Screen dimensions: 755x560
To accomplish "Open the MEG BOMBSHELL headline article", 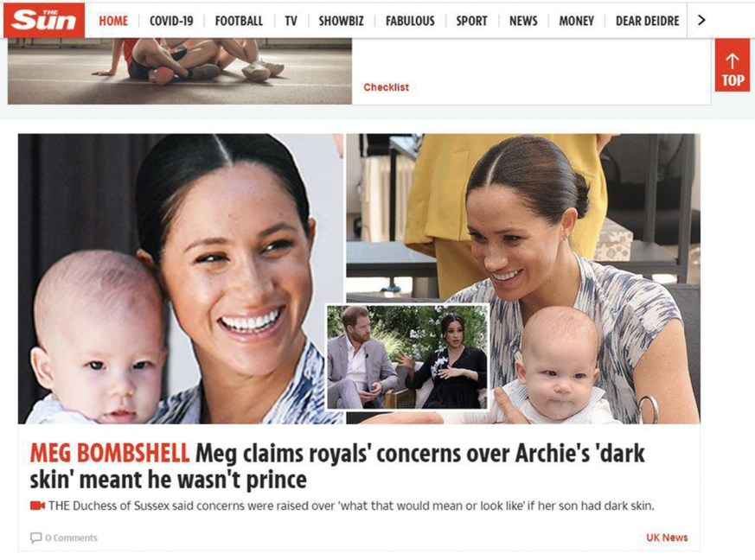I will (337, 466).
